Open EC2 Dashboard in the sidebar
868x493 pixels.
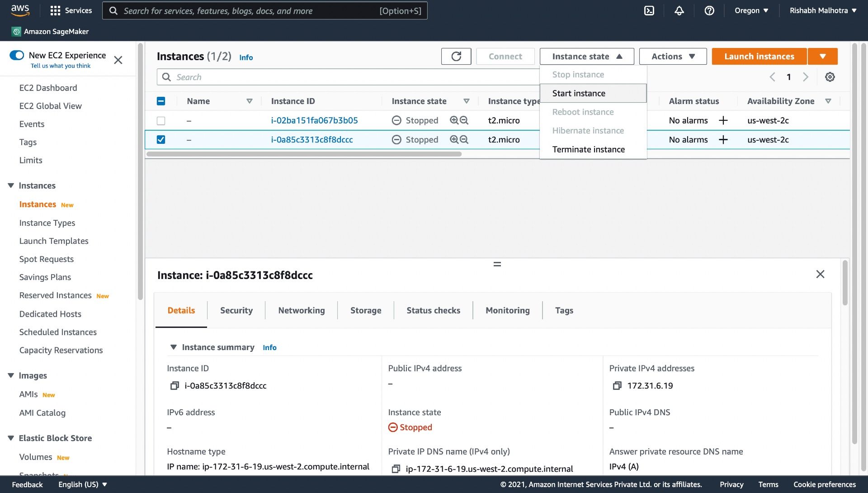click(x=48, y=88)
